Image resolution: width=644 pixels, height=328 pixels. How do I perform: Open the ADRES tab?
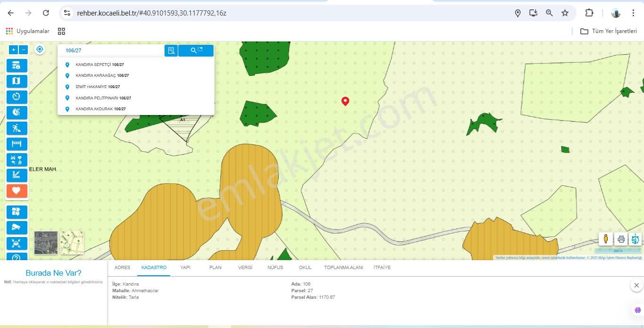click(122, 267)
